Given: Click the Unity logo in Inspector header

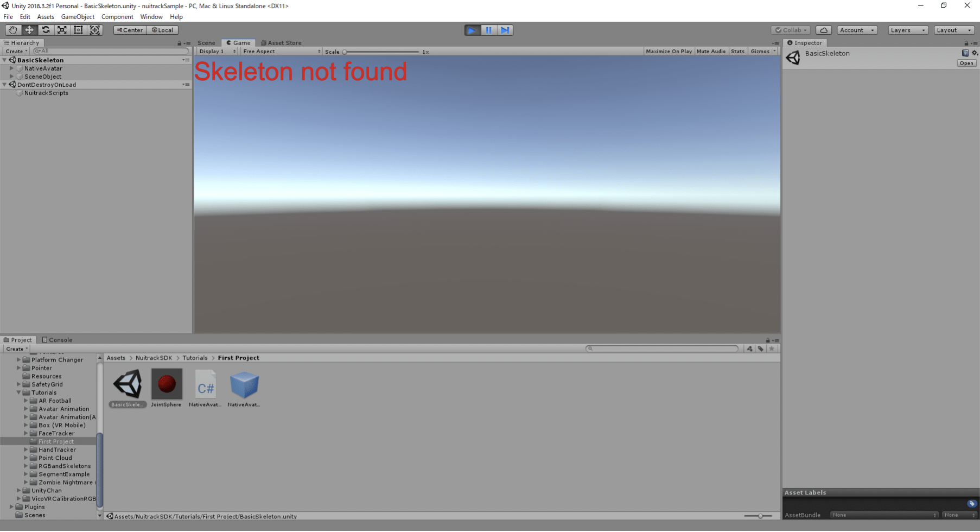Looking at the screenshot, I should pos(793,58).
